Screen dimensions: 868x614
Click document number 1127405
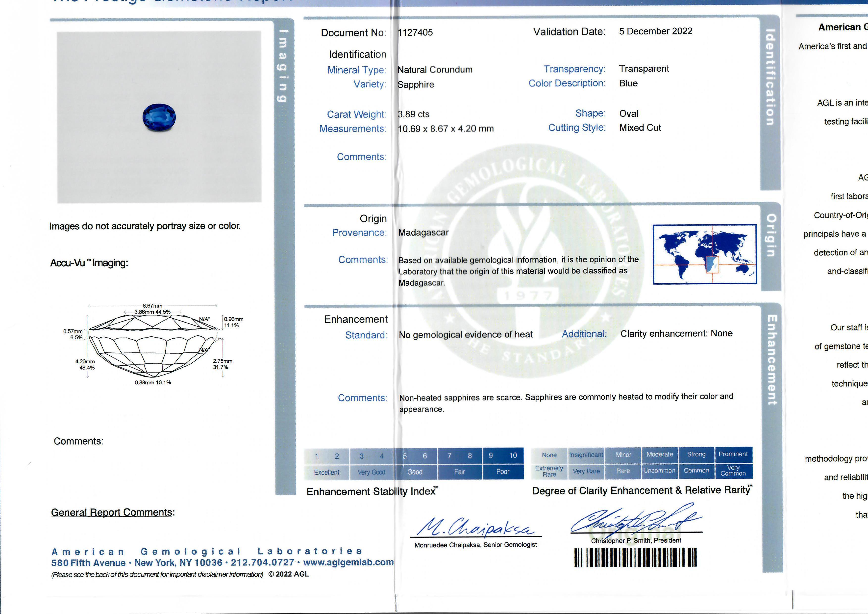coord(415,32)
